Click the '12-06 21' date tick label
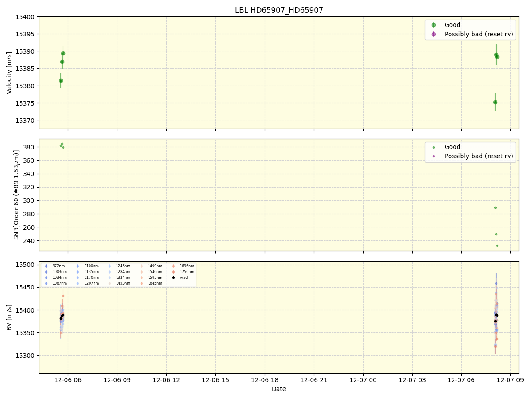This screenshot has height=399, width=532. (x=314, y=380)
